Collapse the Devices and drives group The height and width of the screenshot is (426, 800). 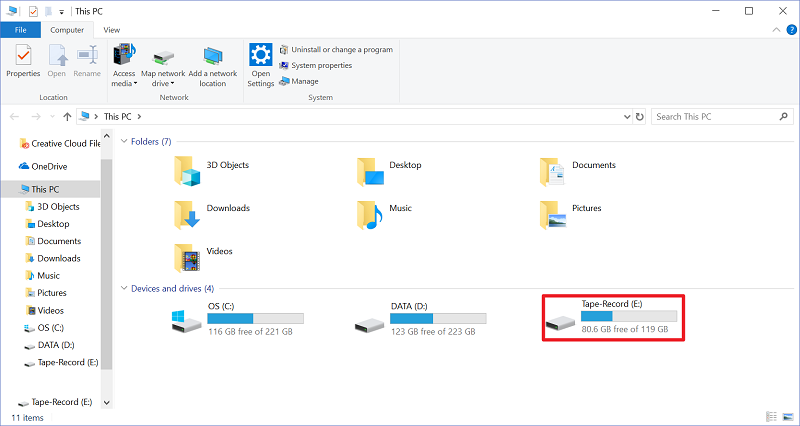click(124, 288)
